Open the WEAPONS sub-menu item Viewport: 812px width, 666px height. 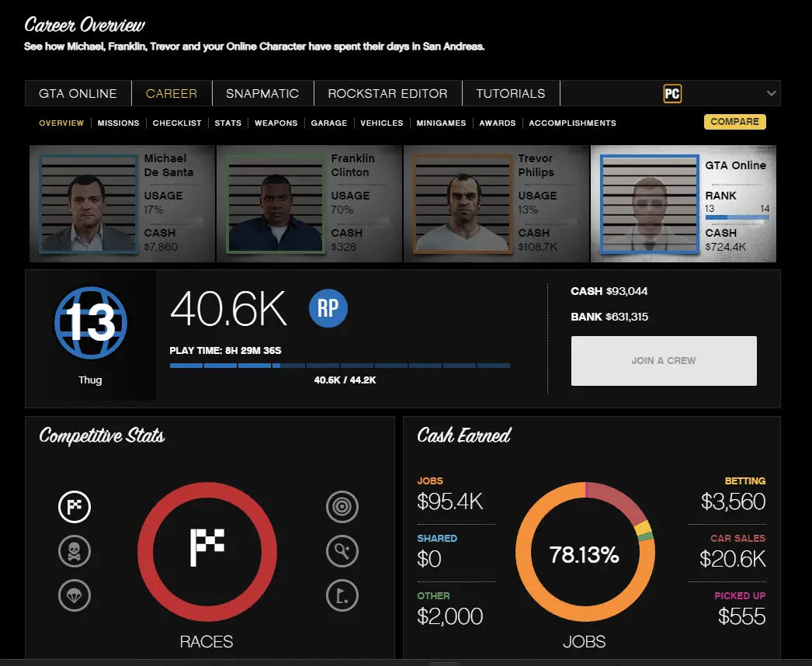[x=276, y=123]
